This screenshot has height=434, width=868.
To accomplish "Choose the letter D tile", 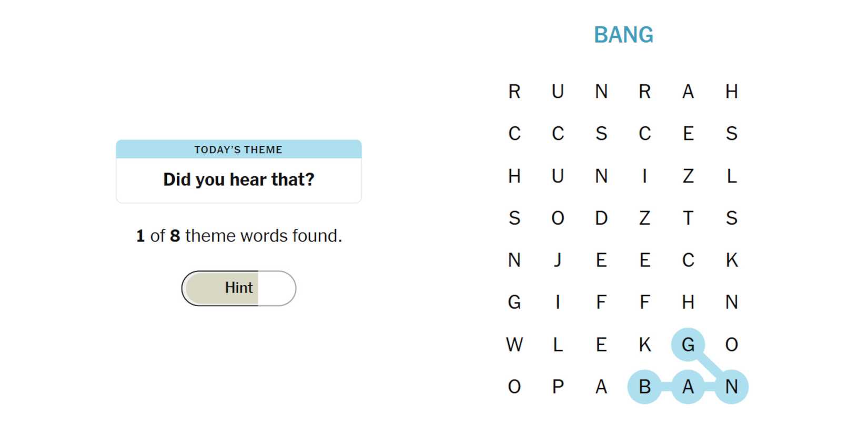I will (x=601, y=218).
